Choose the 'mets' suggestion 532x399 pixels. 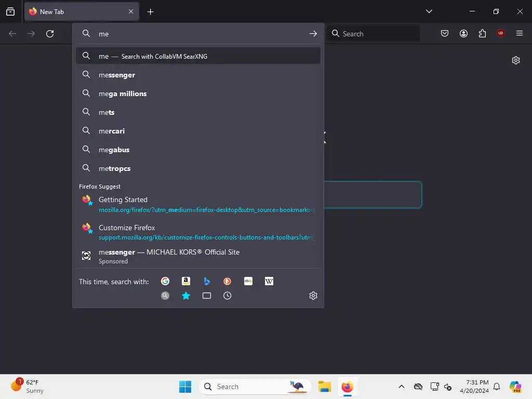[198, 112]
